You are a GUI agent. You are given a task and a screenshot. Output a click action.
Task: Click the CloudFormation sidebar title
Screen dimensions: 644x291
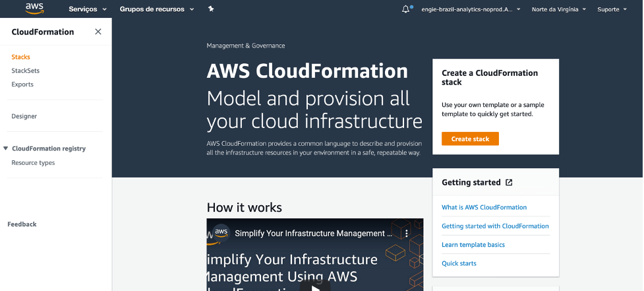[43, 32]
